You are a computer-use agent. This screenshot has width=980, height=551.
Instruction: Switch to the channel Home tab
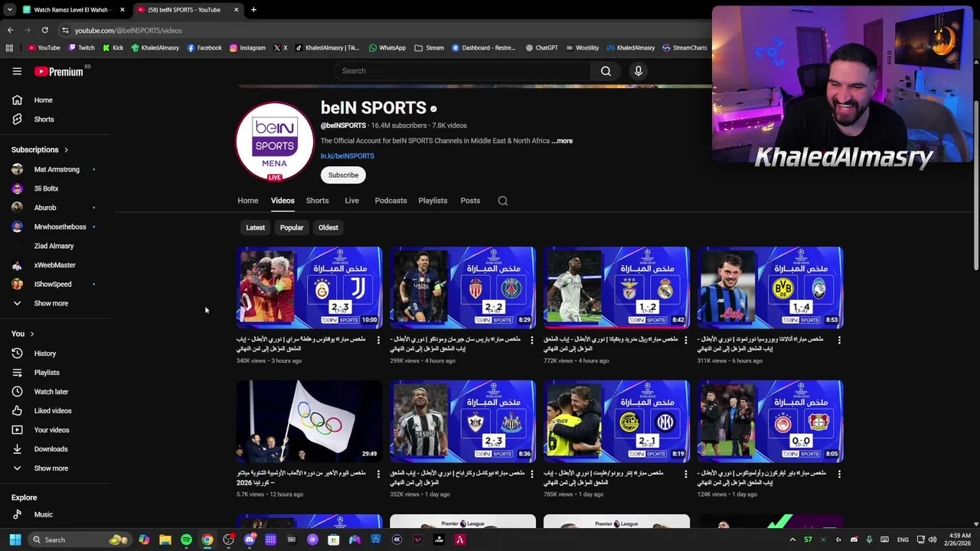[247, 201]
